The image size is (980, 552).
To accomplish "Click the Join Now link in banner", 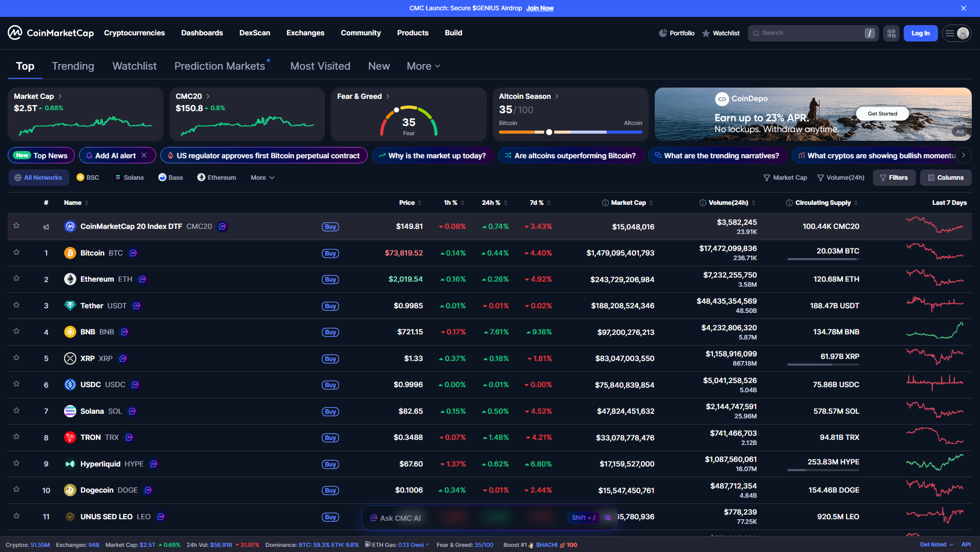I will click(x=540, y=8).
